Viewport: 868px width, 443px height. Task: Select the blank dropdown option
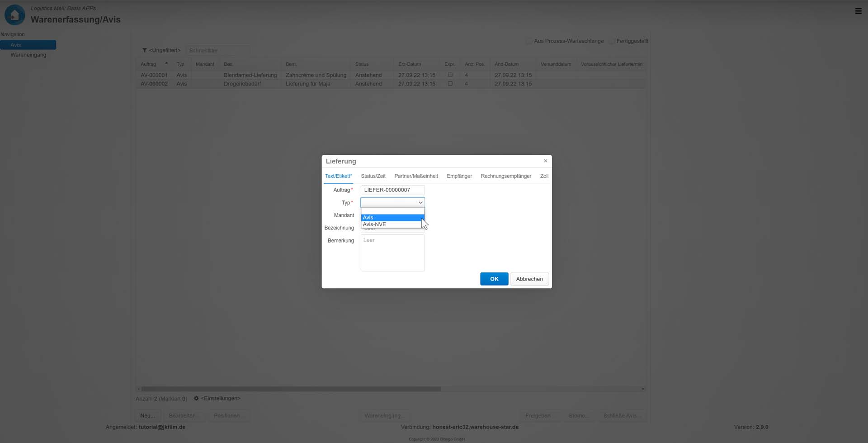(392, 211)
